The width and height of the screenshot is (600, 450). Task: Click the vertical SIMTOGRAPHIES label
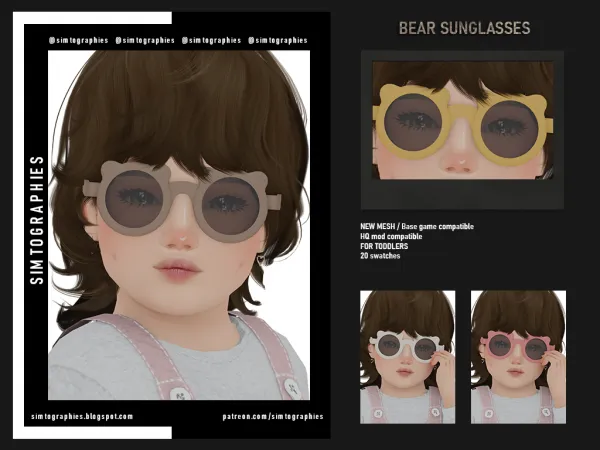click(x=37, y=220)
